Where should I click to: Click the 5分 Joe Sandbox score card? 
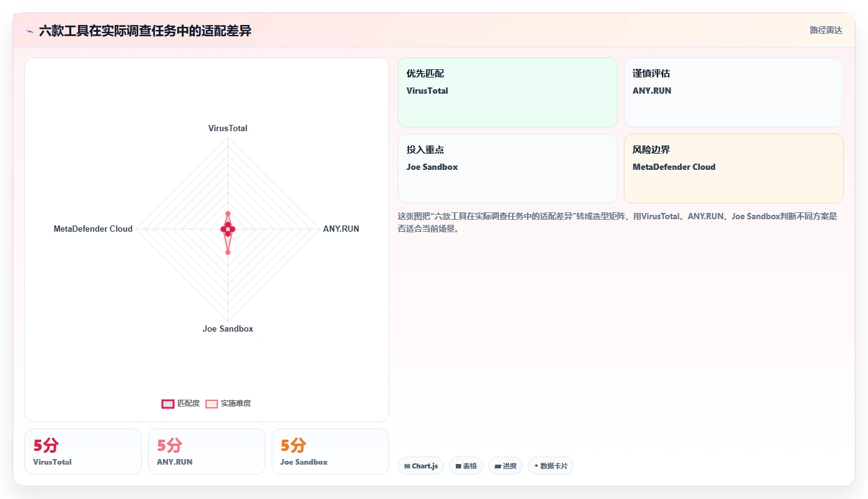tap(330, 452)
